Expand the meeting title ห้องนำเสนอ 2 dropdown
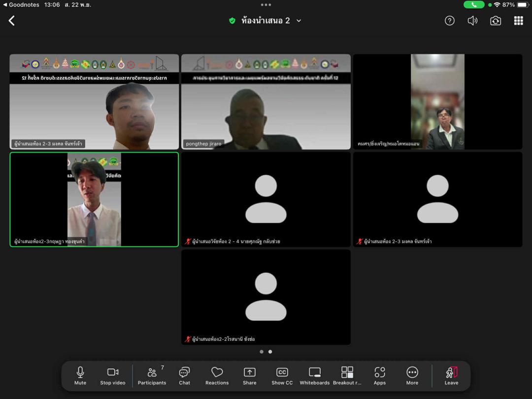 [x=299, y=21]
